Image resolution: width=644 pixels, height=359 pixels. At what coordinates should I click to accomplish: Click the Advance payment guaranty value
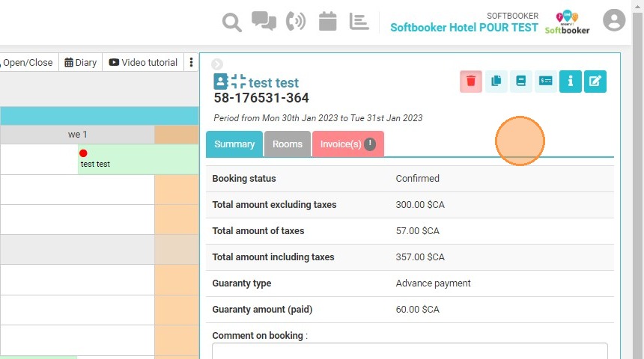[x=434, y=283]
